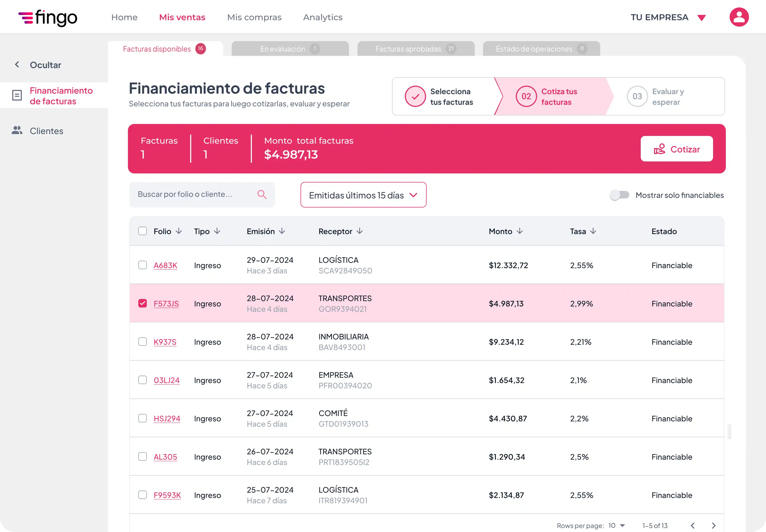Click the Financiamiento de facturas document icon
The width and height of the screenshot is (766, 532).
coord(17,95)
